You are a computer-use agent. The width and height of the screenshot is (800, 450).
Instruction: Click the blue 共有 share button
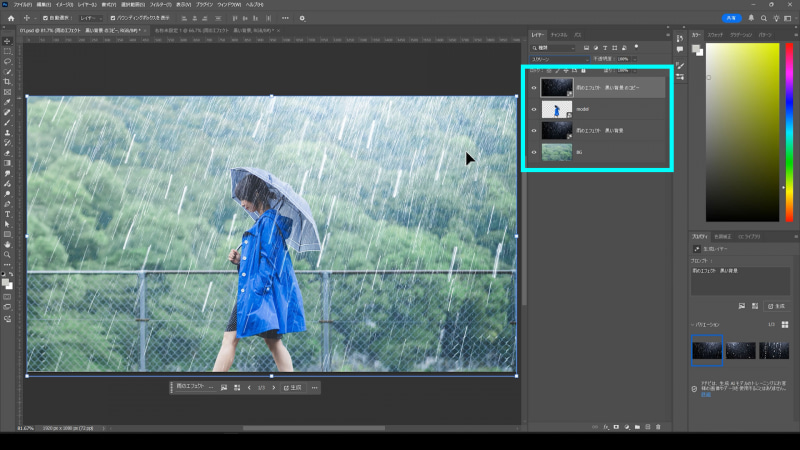(732, 18)
